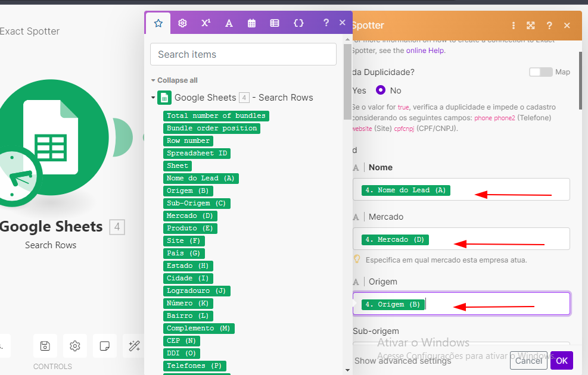Viewport: 588px width, 375px height.
Task: Open scenario notes icon
Action: click(x=105, y=346)
